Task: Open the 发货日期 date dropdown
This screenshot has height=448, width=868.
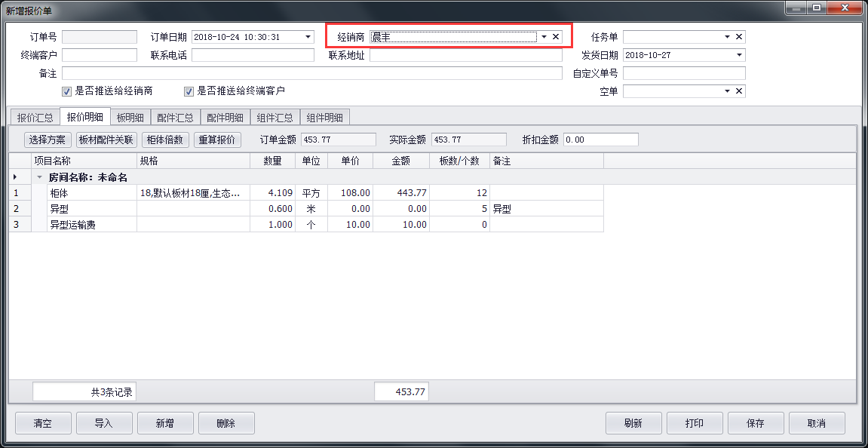Action: pyautogui.click(x=739, y=55)
